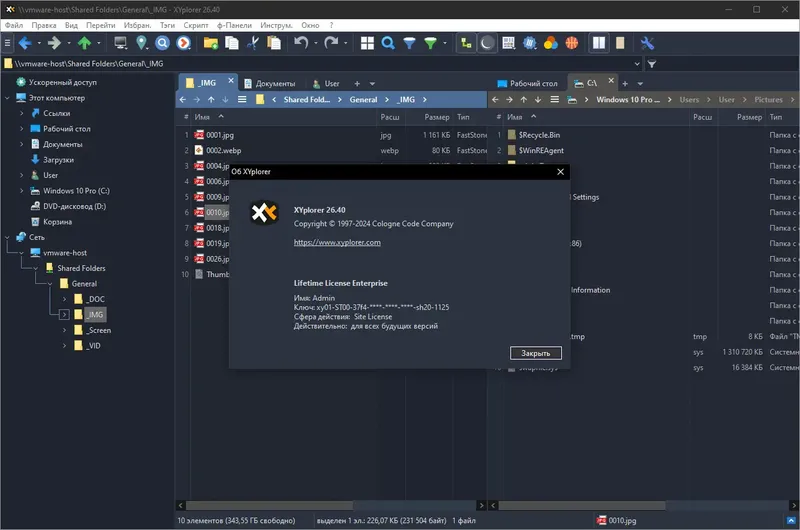
Task: Open Configuration via wrench icon
Action: click(647, 43)
